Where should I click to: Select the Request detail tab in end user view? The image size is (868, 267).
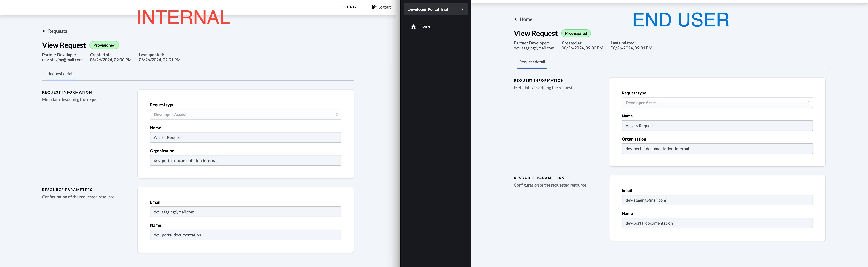(x=531, y=62)
